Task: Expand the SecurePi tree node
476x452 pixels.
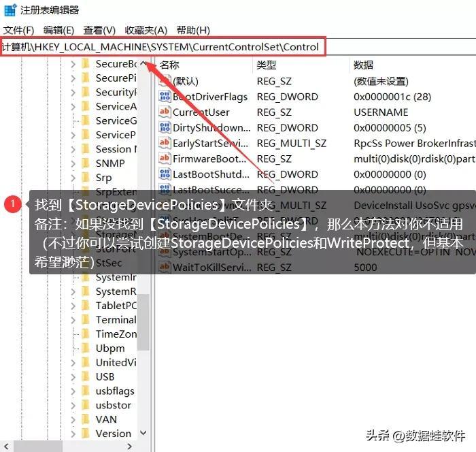Action: 73,78
